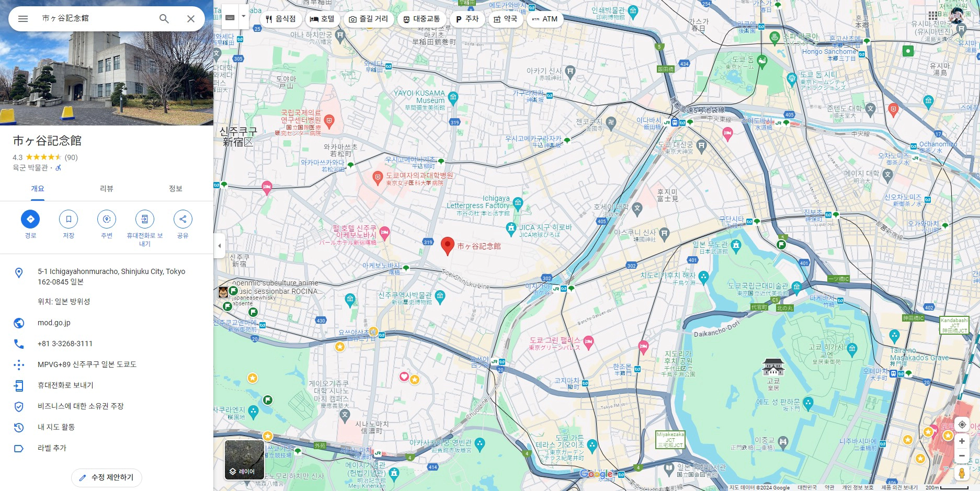Clear the search with the X icon
The image size is (980, 491).
(x=191, y=19)
